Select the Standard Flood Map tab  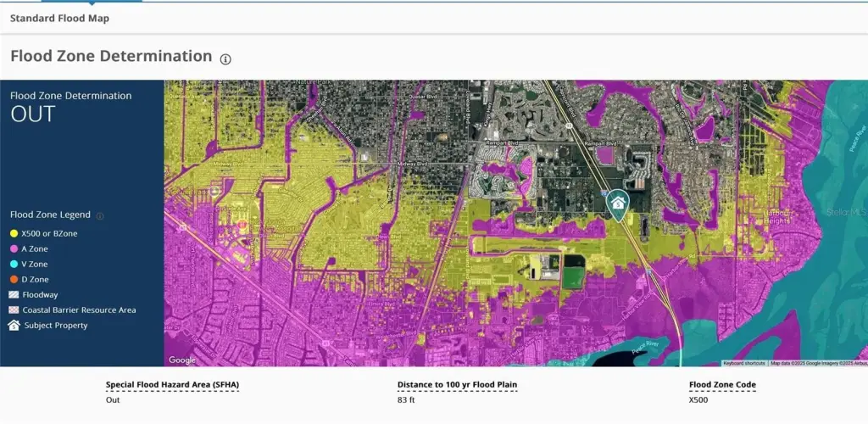click(59, 18)
